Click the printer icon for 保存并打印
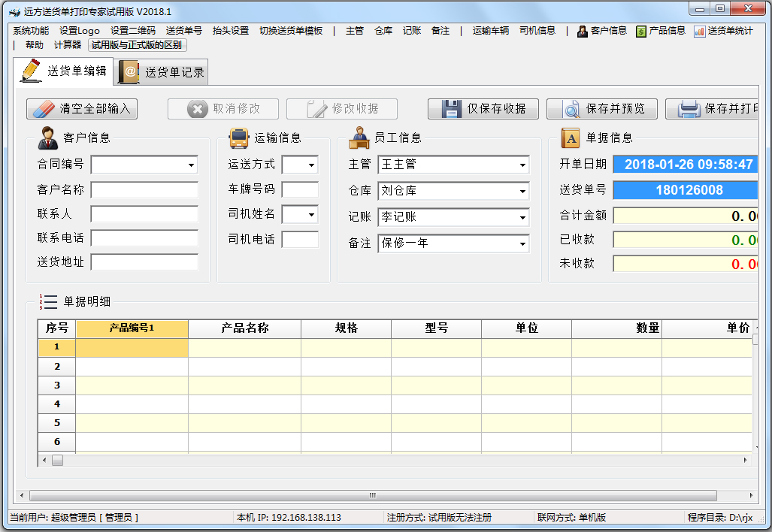Screen dimensions: 772x532 [x=689, y=109]
